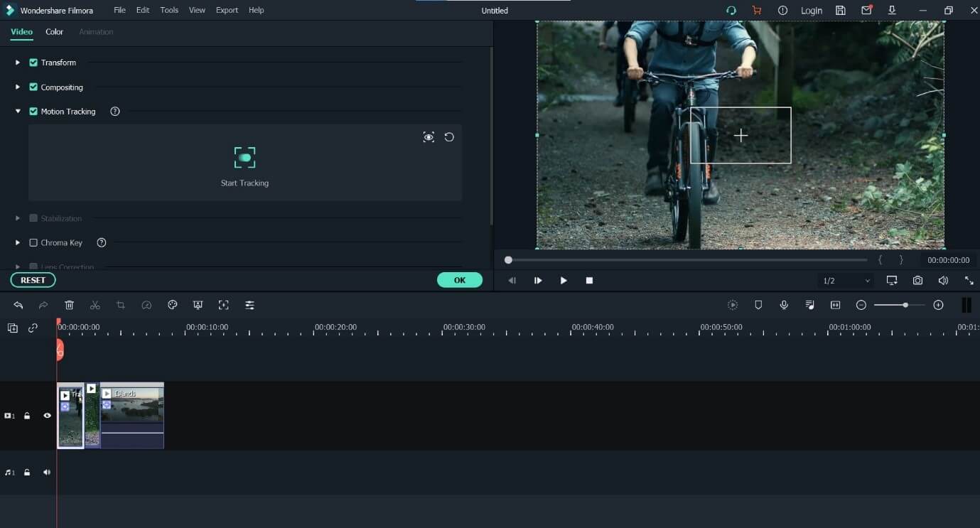
Task: Click the Wondershare Filmora logo icon
Action: click(x=10, y=11)
